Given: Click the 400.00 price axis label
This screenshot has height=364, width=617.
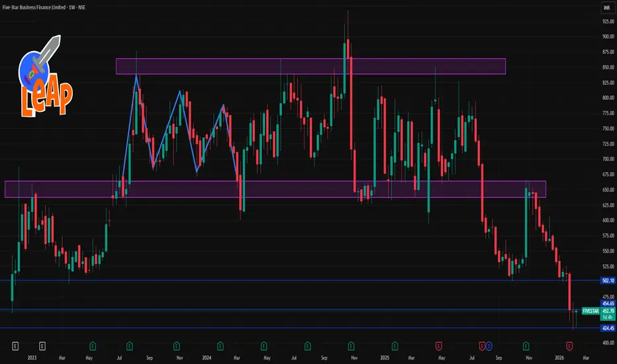Looking at the screenshot, I should [608, 343].
